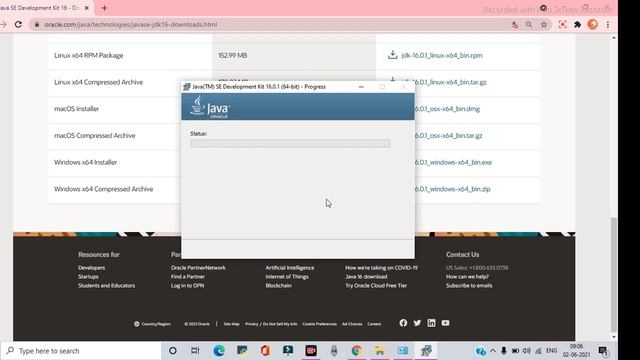Open the notification center icon

(x=603, y=351)
